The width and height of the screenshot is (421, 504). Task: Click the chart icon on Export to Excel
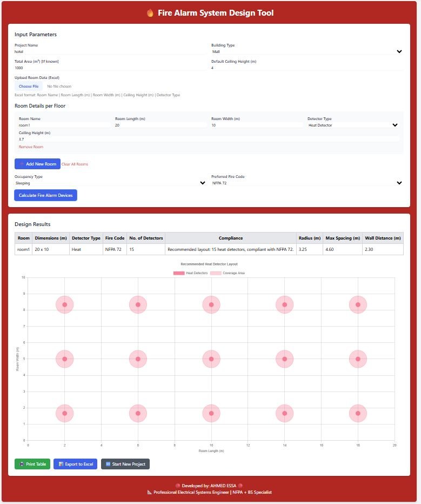coord(61,464)
